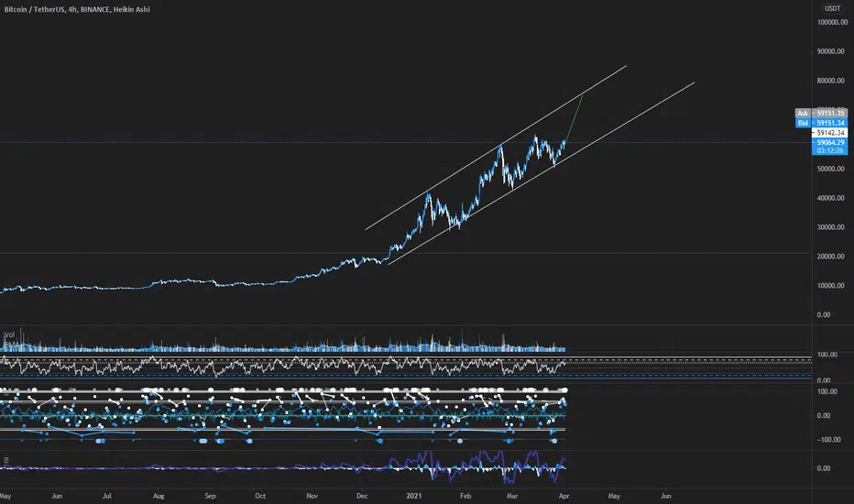The height and width of the screenshot is (504, 854).
Task: Click the Mar label on time axis
Action: tap(512, 497)
